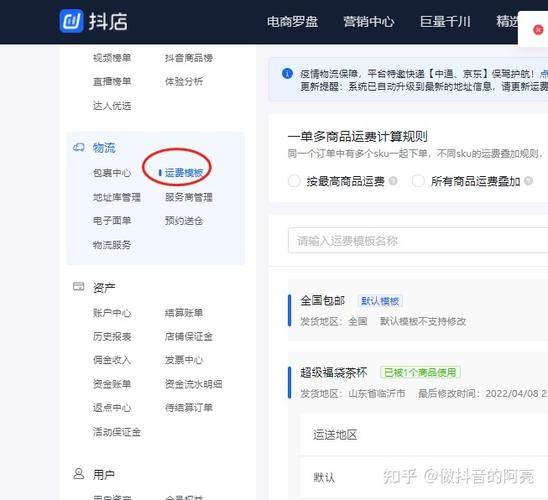Click the 运送地区 column header
548x500 pixels.
(x=335, y=435)
